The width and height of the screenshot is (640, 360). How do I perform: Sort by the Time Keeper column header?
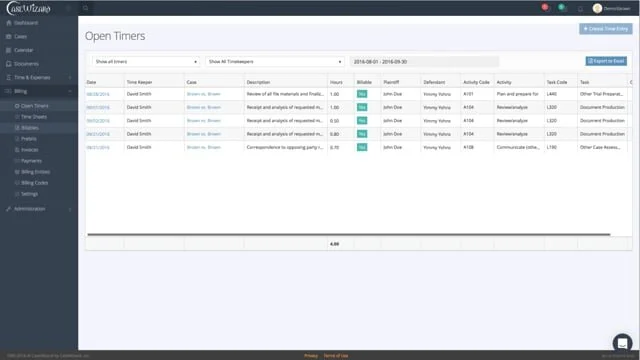coord(140,82)
